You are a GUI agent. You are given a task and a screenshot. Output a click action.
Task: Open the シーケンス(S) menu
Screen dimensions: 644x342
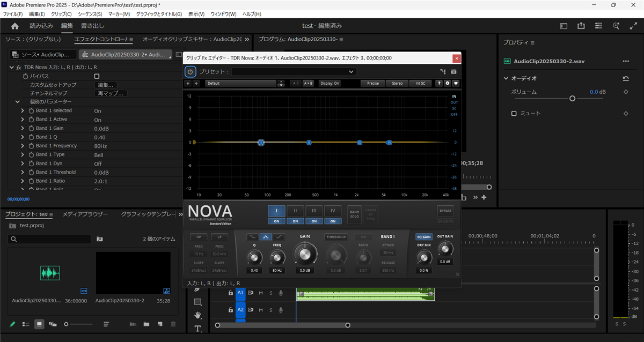(90, 13)
